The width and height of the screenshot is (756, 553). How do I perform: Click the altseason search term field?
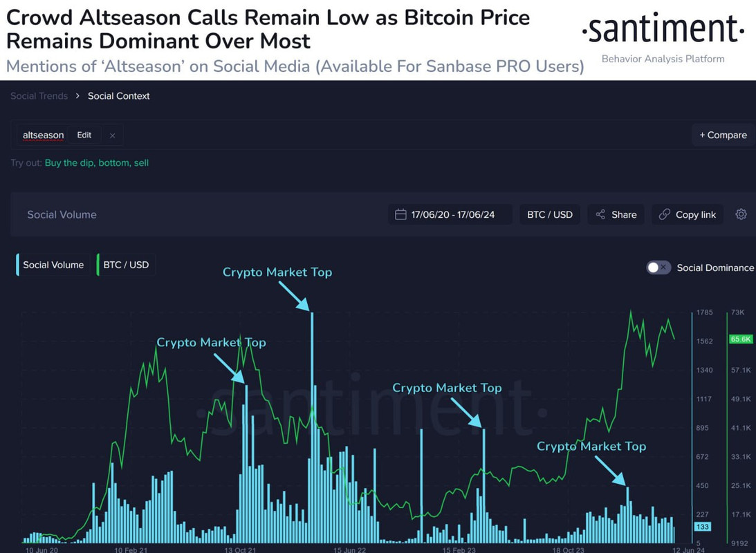pos(43,135)
